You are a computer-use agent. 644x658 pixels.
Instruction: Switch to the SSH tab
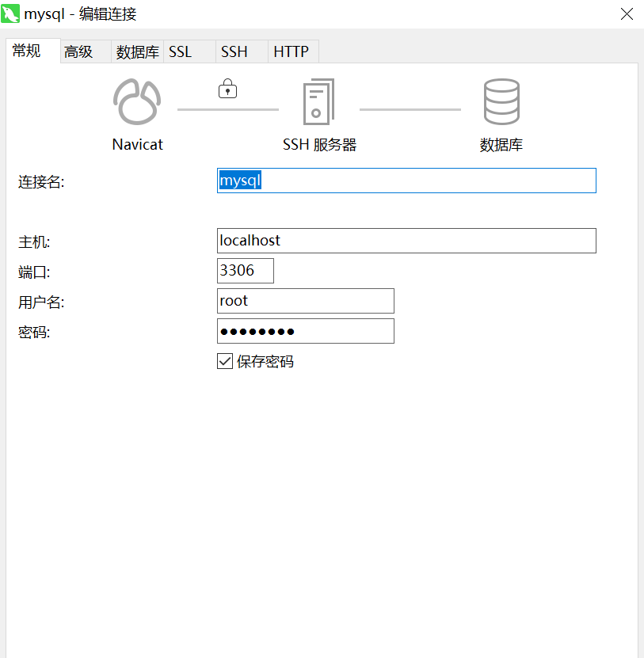click(242, 51)
